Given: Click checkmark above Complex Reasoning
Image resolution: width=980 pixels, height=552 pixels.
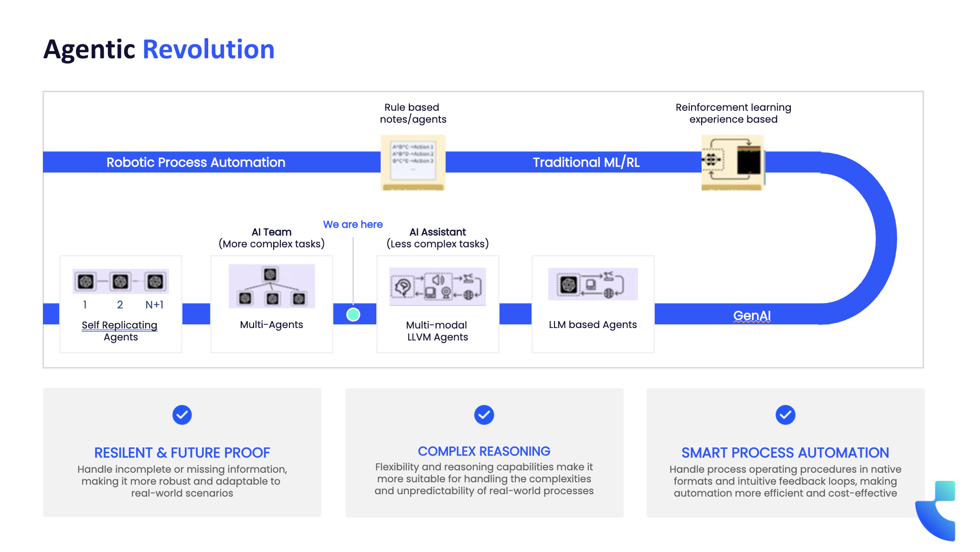Looking at the screenshot, I should coord(484,415).
